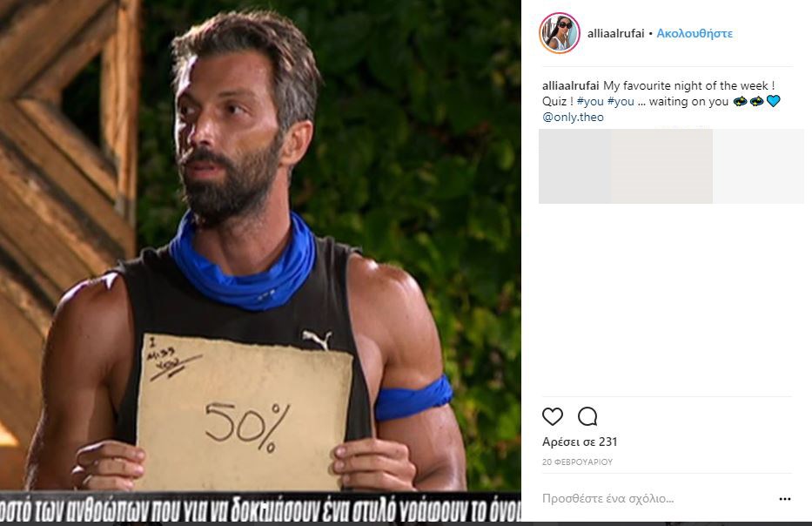Like the post with the heart icon
The image size is (812, 526).
pyautogui.click(x=552, y=416)
